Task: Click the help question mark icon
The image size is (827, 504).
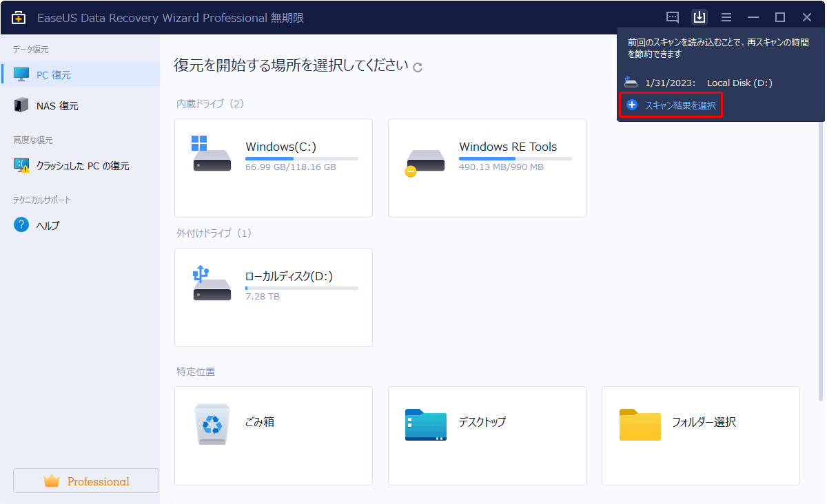Action: (x=21, y=225)
